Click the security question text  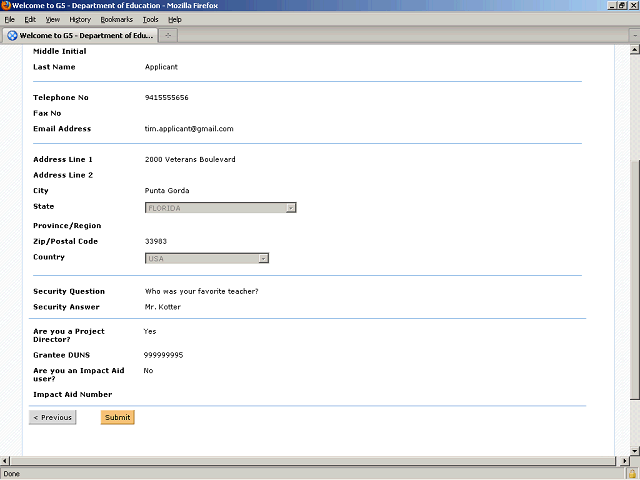pos(201,291)
